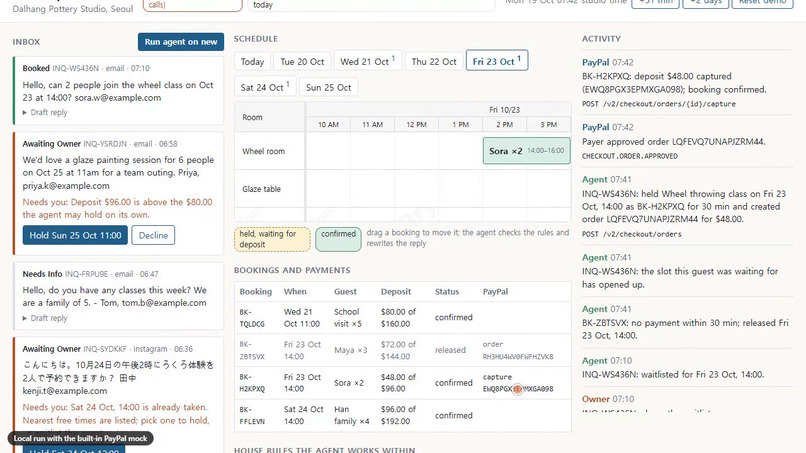Screen dimensions: 806x453
Task: Click the Deposit column header
Action: click(x=396, y=292)
